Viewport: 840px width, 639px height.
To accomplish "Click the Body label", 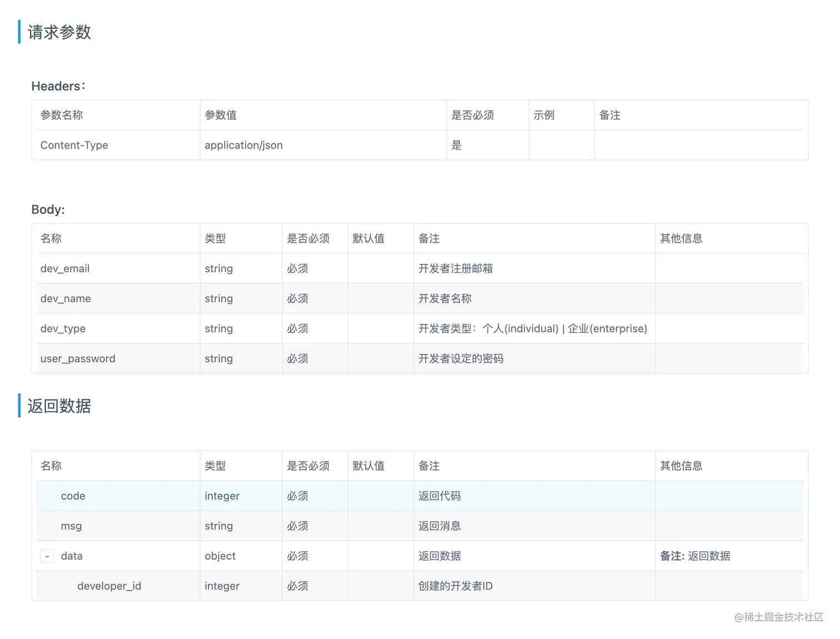I will 48,209.
